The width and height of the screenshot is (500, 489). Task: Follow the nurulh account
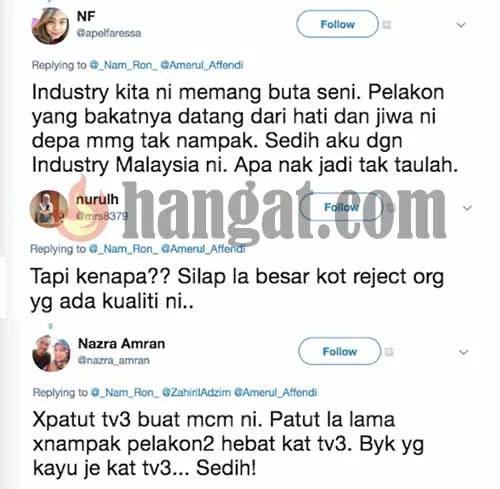point(341,207)
